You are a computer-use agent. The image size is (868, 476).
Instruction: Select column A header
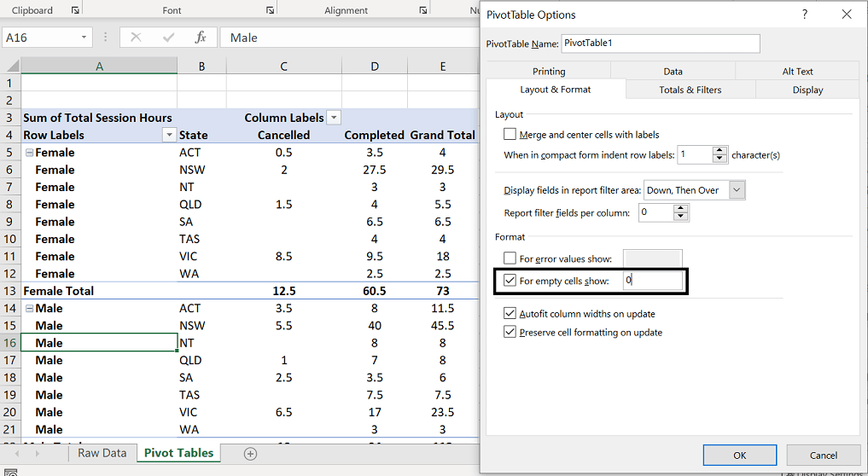[99, 67]
